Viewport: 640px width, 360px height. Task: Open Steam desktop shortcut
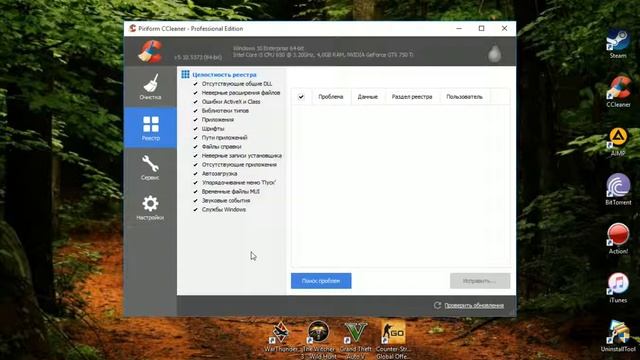tap(618, 44)
